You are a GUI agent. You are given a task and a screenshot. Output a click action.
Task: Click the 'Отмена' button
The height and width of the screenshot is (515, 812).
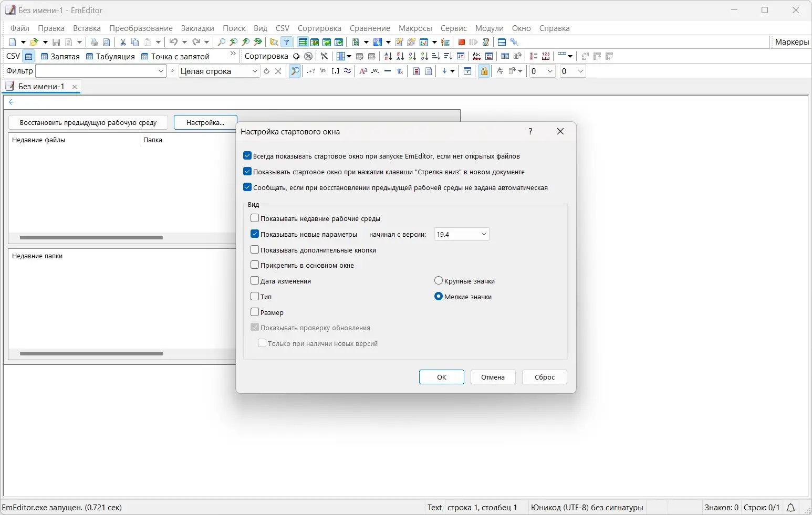493,377
